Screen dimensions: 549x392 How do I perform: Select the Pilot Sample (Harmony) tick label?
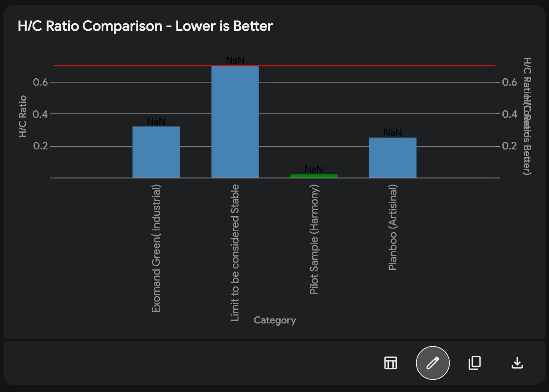[x=314, y=240]
